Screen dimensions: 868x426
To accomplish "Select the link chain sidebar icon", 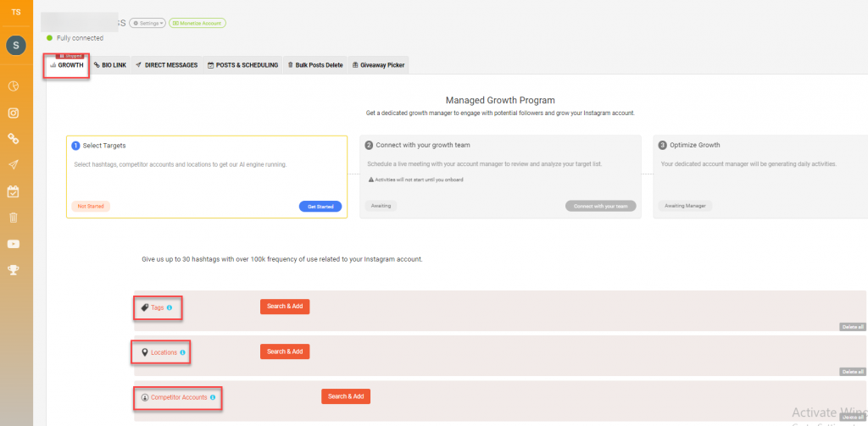I will click(x=14, y=139).
